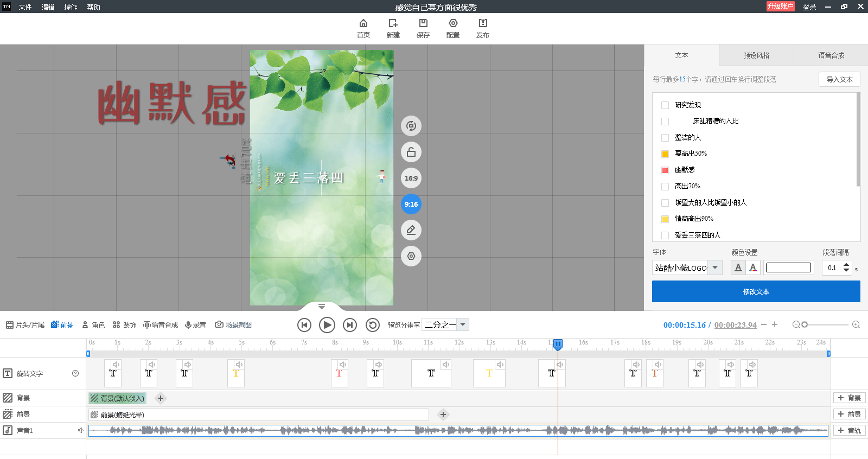Image resolution: width=868 pixels, height=459 pixels.
Task: Switch the aspect ratio to 16:9
Action: tap(411, 178)
